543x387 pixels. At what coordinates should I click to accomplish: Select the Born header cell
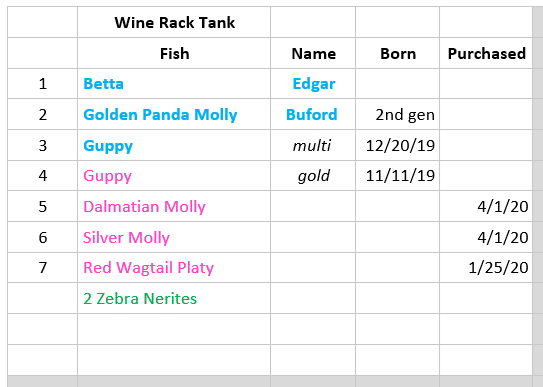(398, 53)
